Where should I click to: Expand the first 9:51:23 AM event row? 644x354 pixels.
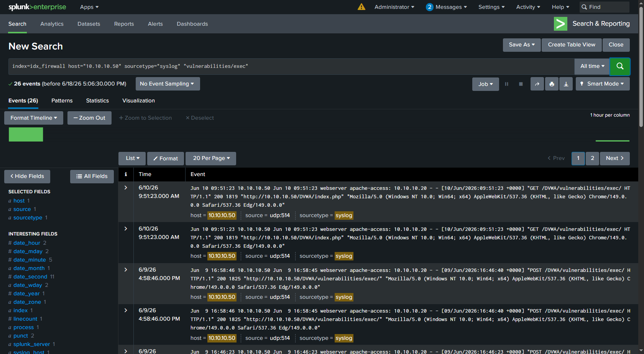tap(126, 188)
